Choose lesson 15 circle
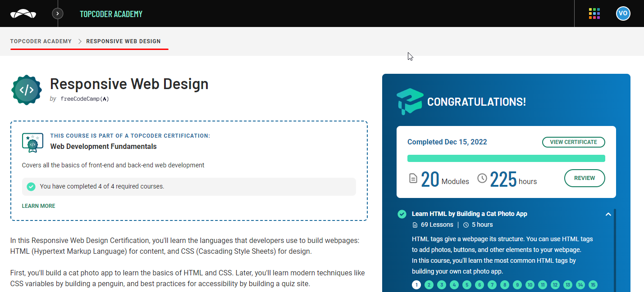 click(x=593, y=285)
